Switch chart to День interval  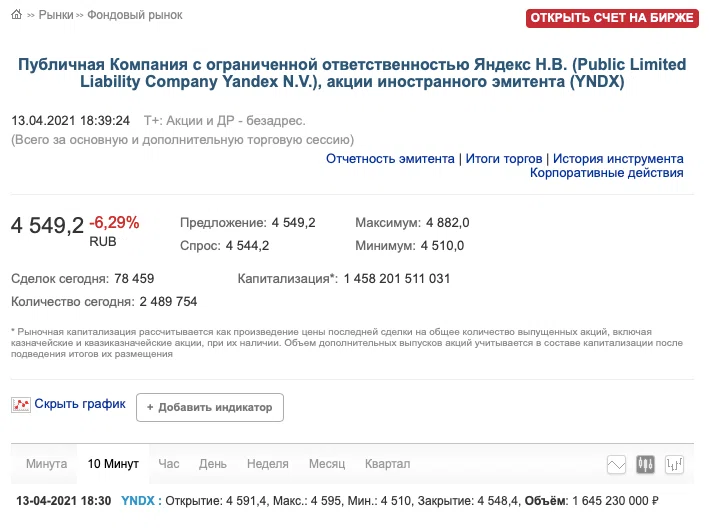click(213, 464)
